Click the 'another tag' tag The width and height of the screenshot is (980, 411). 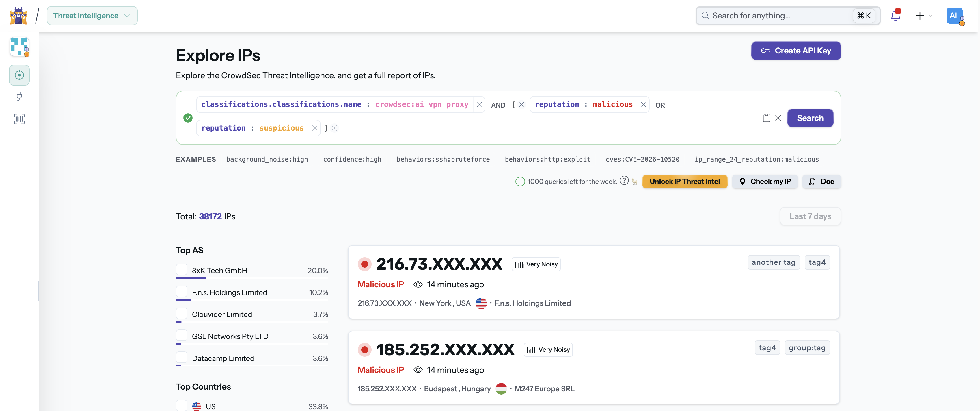774,262
